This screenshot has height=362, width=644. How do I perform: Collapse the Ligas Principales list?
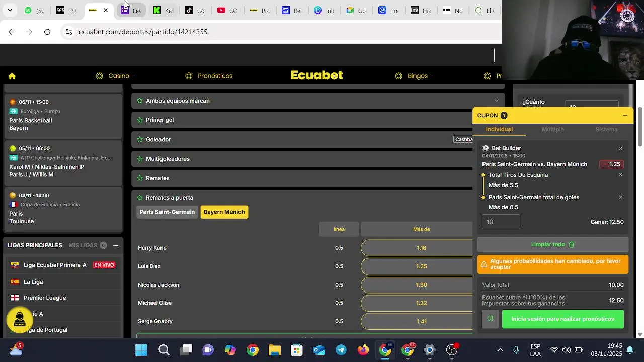coord(115,245)
